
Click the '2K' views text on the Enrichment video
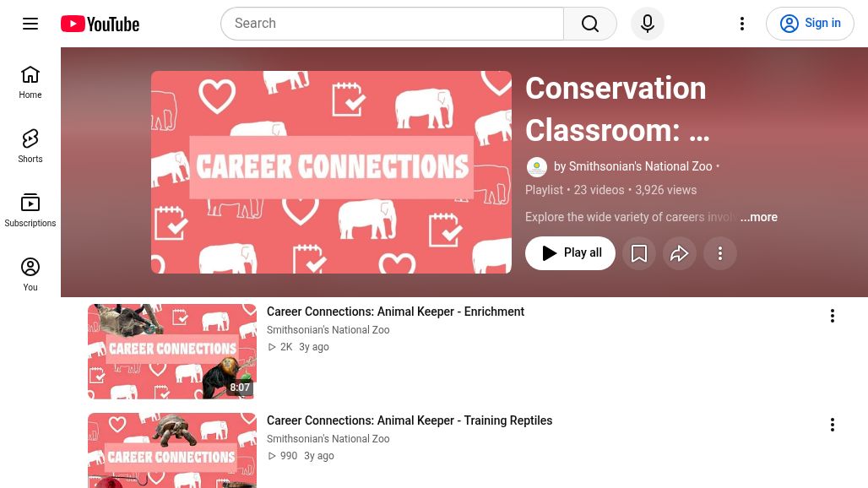pyautogui.click(x=286, y=347)
